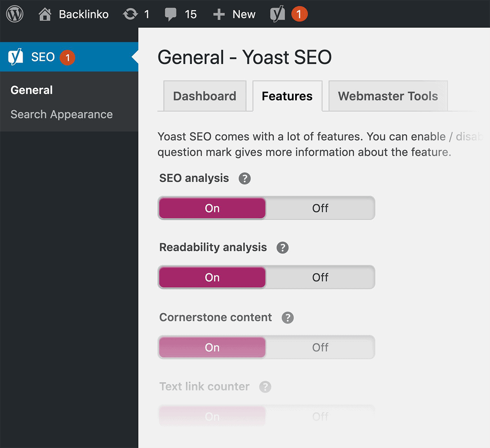Select General under the SEO menu
Viewport: 490px width, 448px height.
coord(31,90)
